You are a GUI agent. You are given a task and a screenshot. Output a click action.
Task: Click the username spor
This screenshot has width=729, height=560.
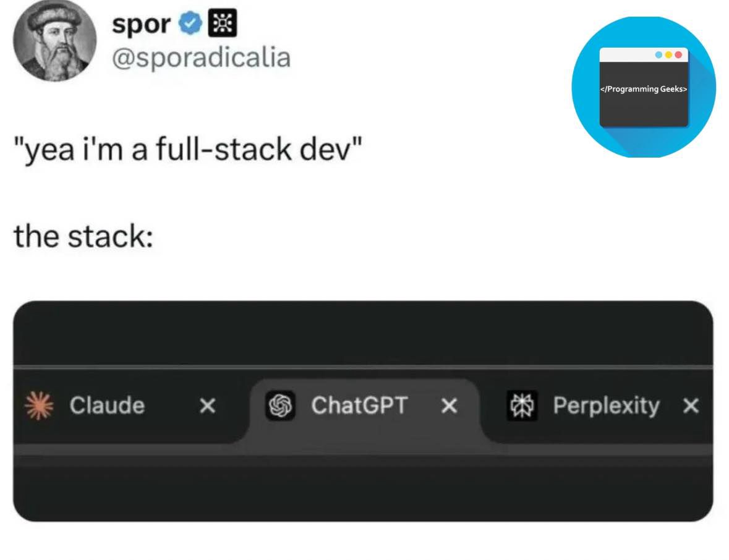point(141,23)
